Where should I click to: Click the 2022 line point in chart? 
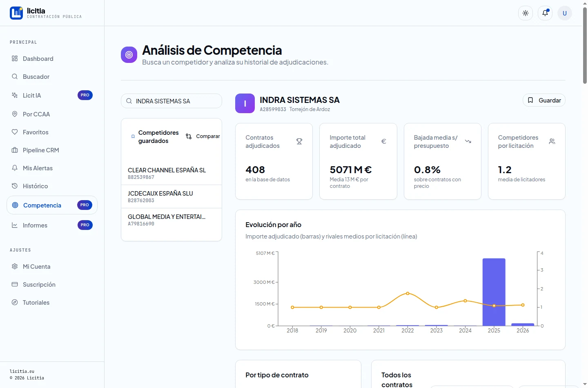pos(408,293)
